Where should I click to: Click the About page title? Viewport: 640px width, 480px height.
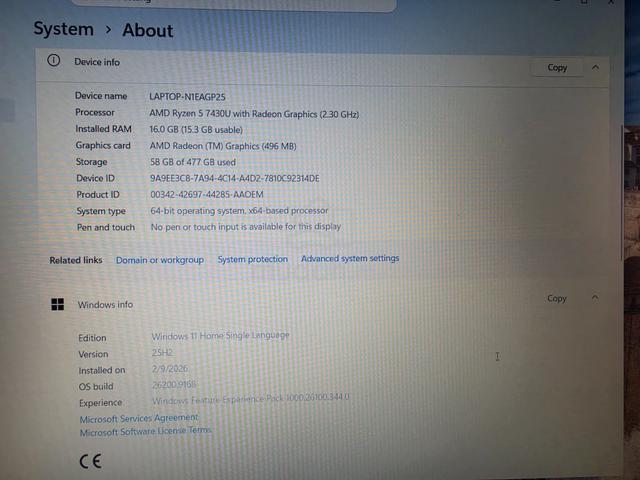148,31
